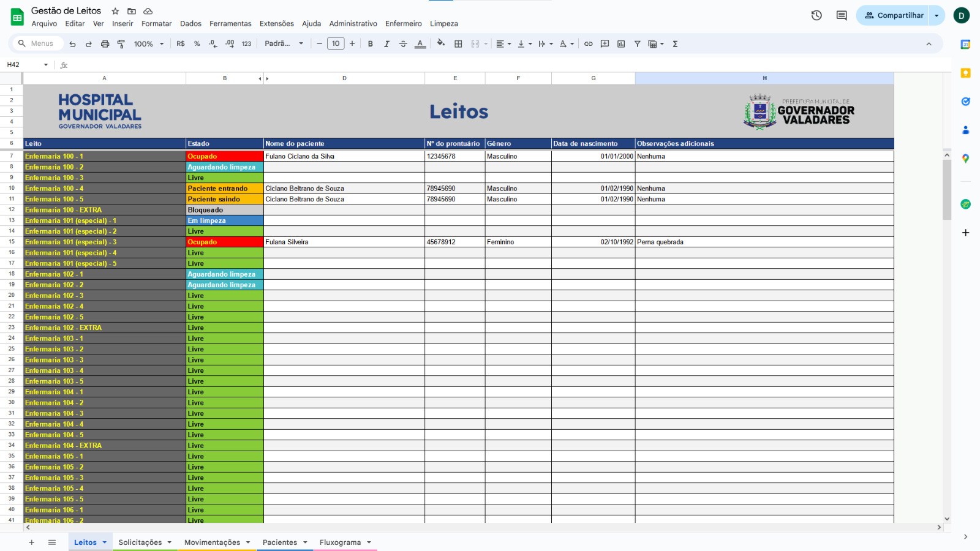Decrease decimal places in the toolbar
Screen dimensions: 980x551
coord(213,43)
